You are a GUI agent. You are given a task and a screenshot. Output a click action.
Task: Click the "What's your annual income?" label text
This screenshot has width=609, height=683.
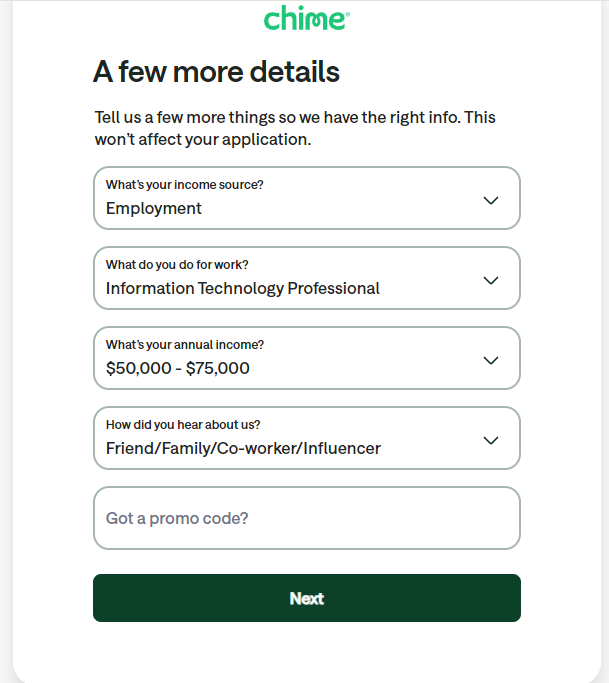point(185,345)
